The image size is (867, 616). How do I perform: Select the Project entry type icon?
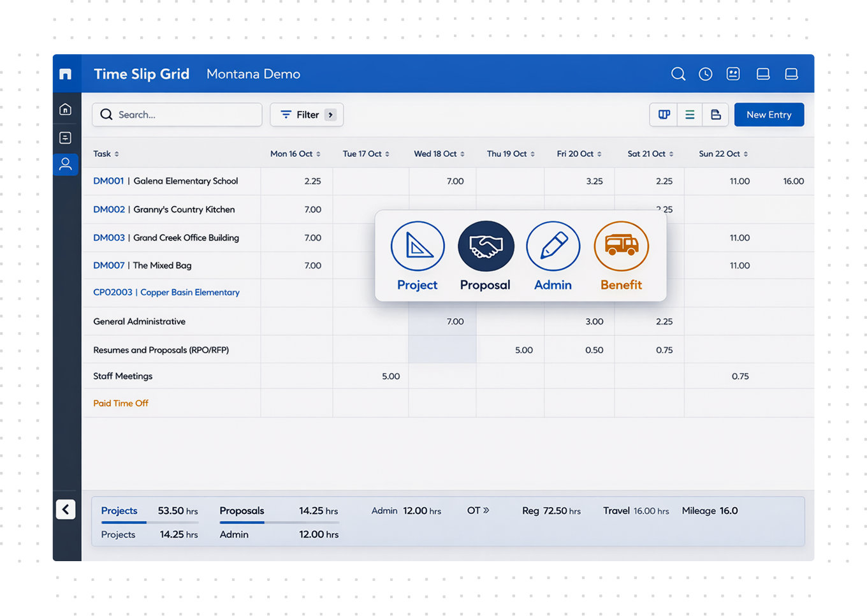417,246
